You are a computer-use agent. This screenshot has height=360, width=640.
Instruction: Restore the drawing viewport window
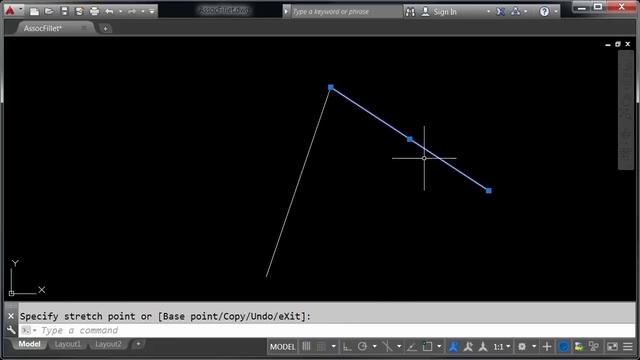pos(618,44)
